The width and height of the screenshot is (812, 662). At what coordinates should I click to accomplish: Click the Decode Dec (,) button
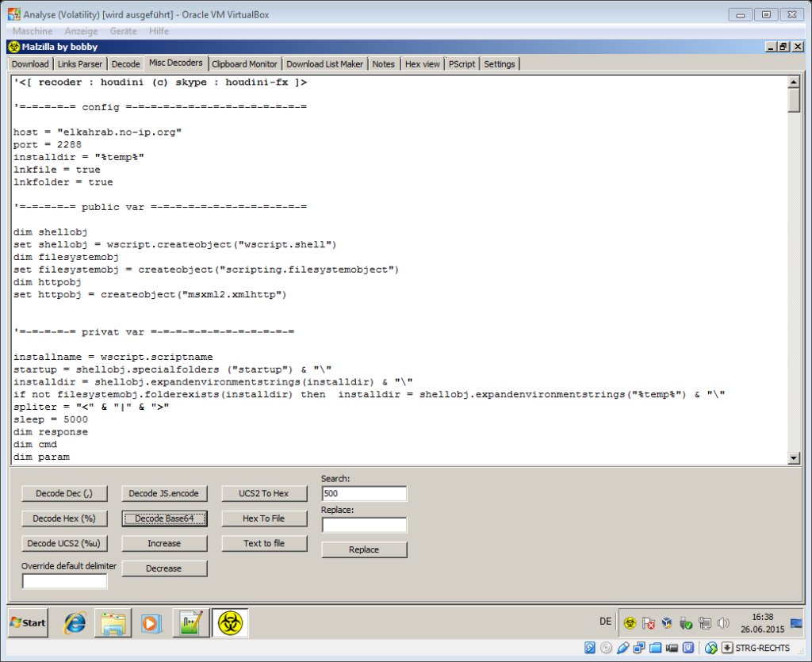click(x=64, y=493)
